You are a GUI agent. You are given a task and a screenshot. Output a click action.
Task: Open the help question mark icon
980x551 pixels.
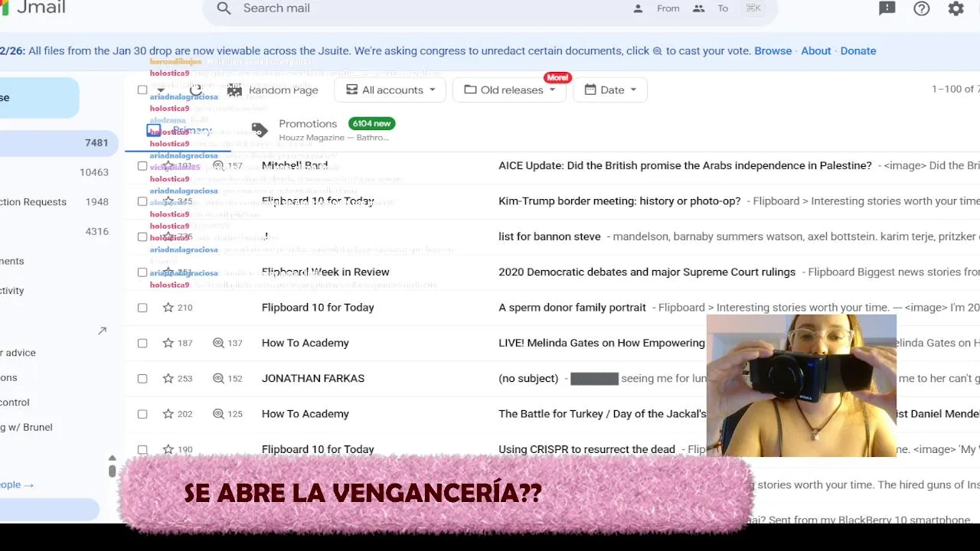922,8
